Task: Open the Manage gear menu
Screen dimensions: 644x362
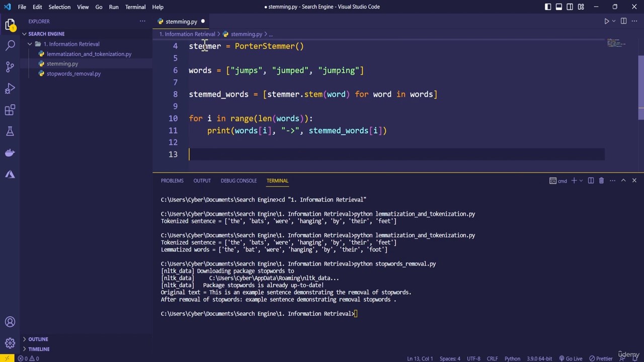Action: [x=10, y=343]
